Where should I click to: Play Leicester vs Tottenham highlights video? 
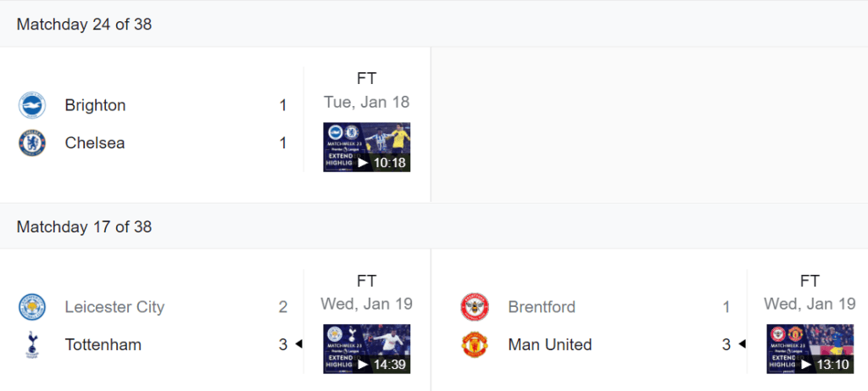[366, 349]
